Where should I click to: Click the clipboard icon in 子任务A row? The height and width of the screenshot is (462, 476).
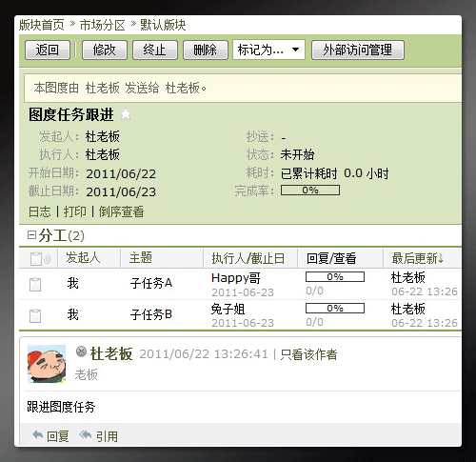point(35,284)
